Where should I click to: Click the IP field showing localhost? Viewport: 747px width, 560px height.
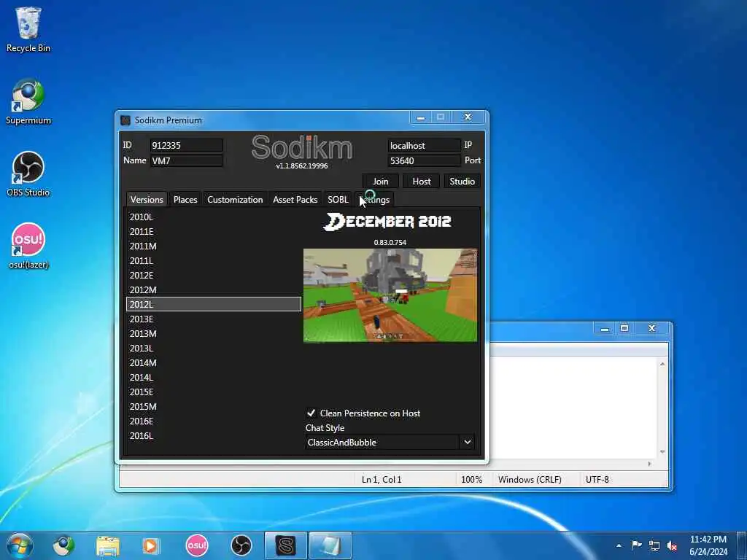(x=424, y=145)
